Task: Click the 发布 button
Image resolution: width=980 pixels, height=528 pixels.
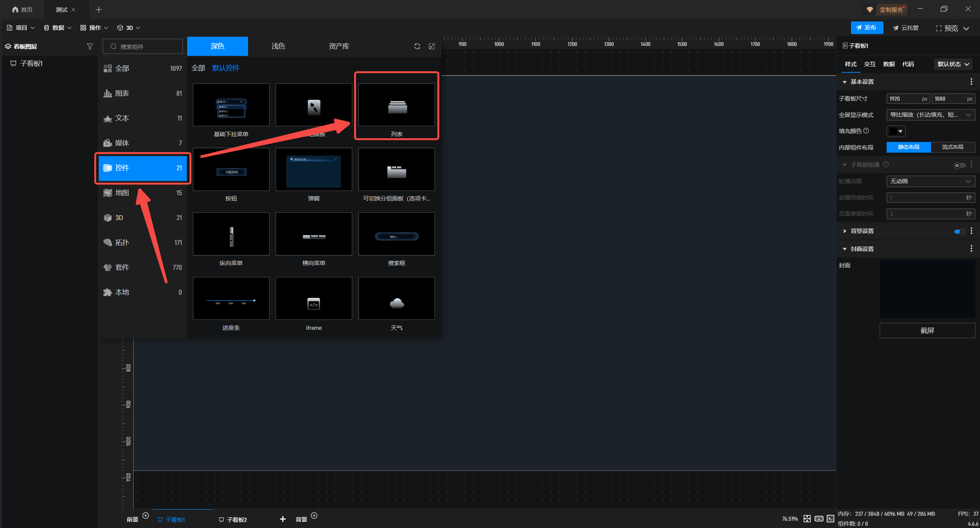Action: (x=867, y=28)
